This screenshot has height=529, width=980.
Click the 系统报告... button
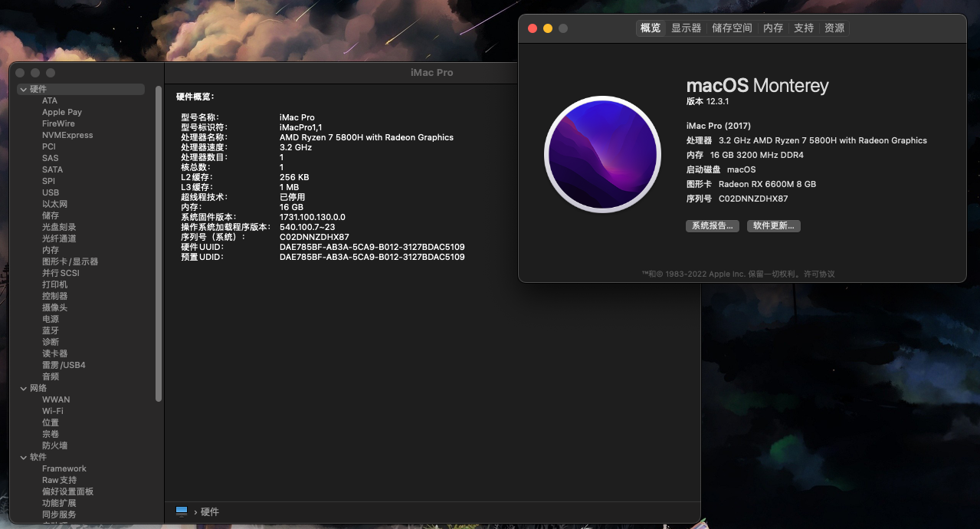coord(713,226)
